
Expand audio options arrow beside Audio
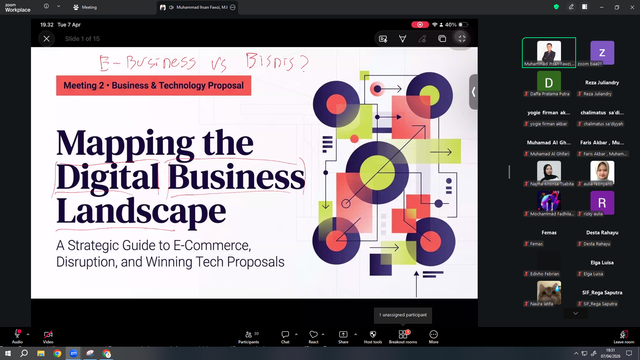(28, 335)
